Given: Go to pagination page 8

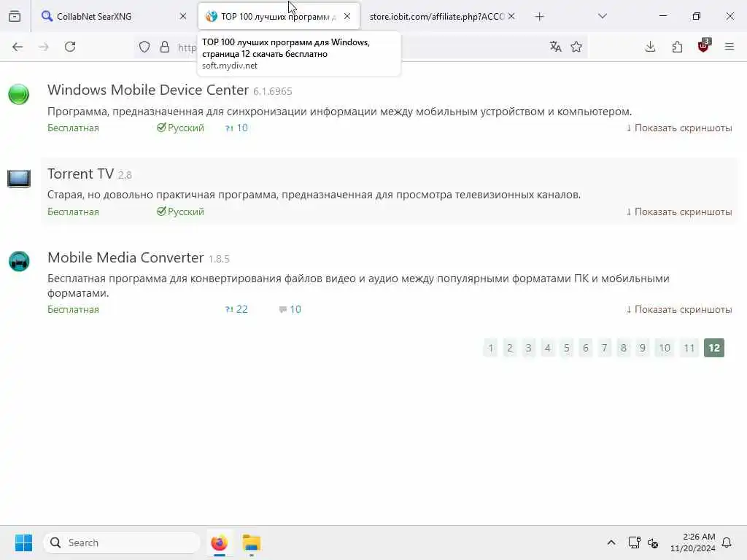Looking at the screenshot, I should click(x=623, y=348).
